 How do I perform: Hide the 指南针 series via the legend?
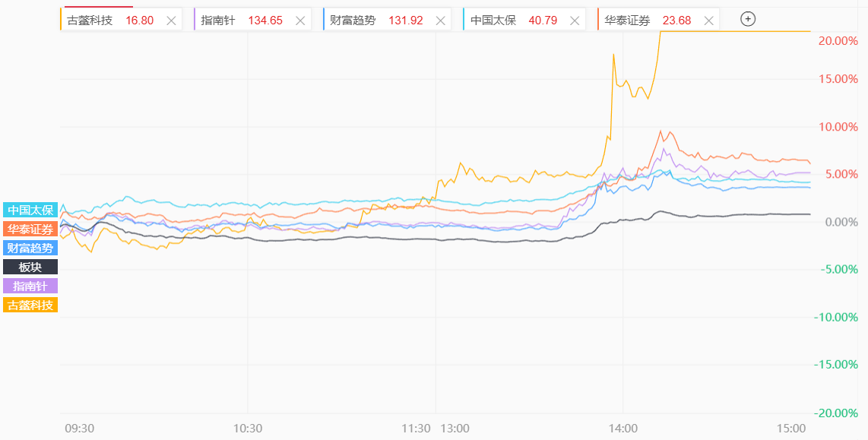[30, 286]
